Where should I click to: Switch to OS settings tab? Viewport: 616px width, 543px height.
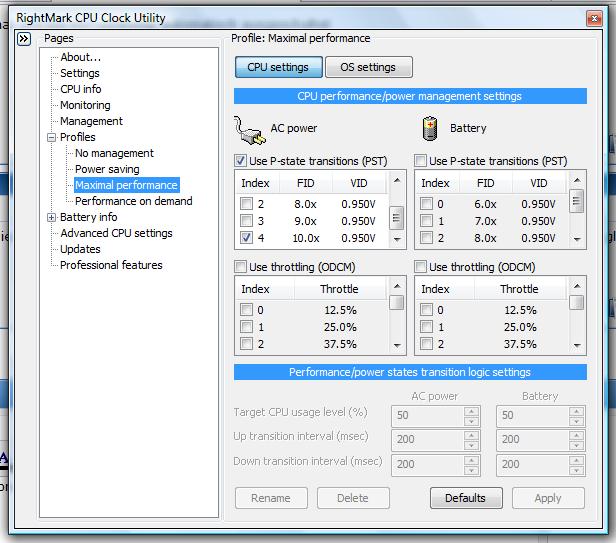coord(368,67)
